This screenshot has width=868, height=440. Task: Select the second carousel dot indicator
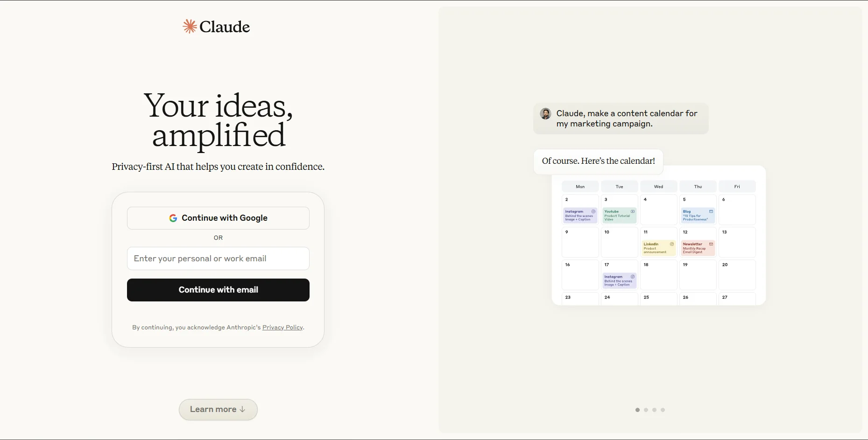[646, 410]
